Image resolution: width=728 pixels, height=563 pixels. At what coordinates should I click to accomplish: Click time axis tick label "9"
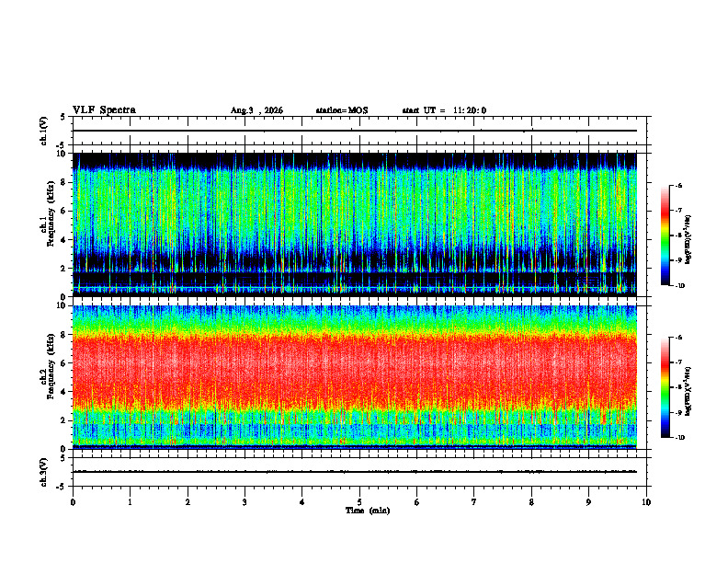click(x=588, y=502)
